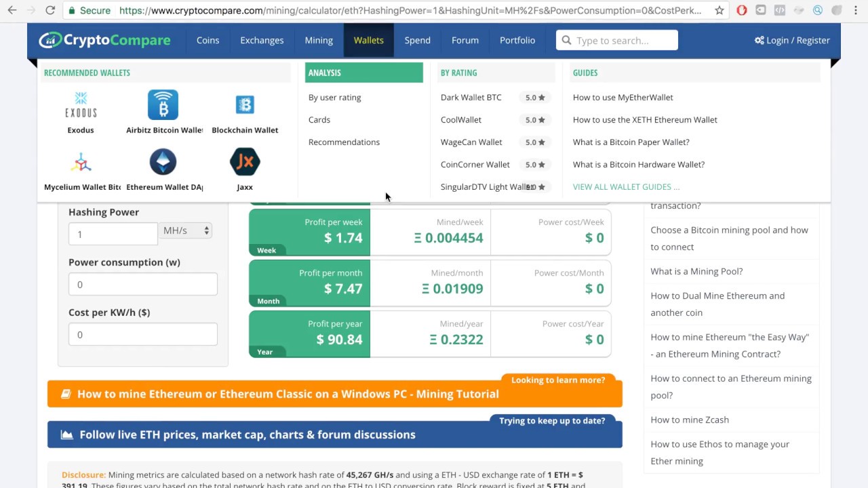Open the Ethereum mining tutorial orange banner
This screenshot has width=868, height=488.
point(335,394)
